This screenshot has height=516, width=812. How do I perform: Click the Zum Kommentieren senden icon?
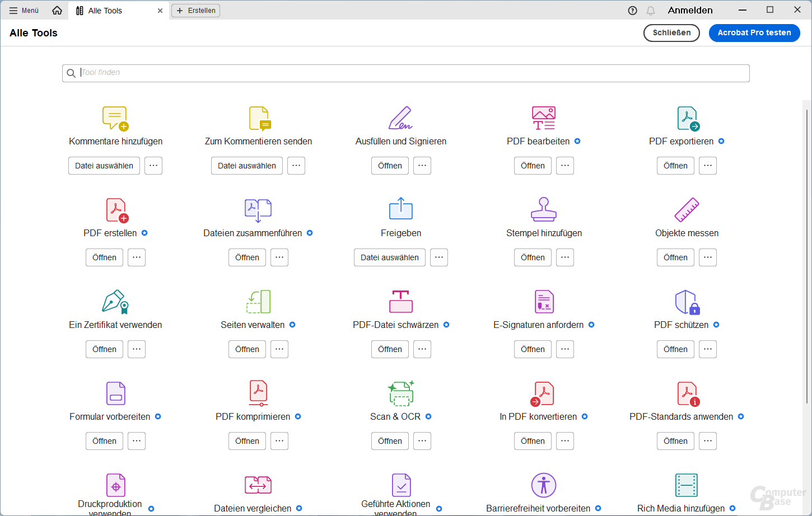tap(259, 118)
